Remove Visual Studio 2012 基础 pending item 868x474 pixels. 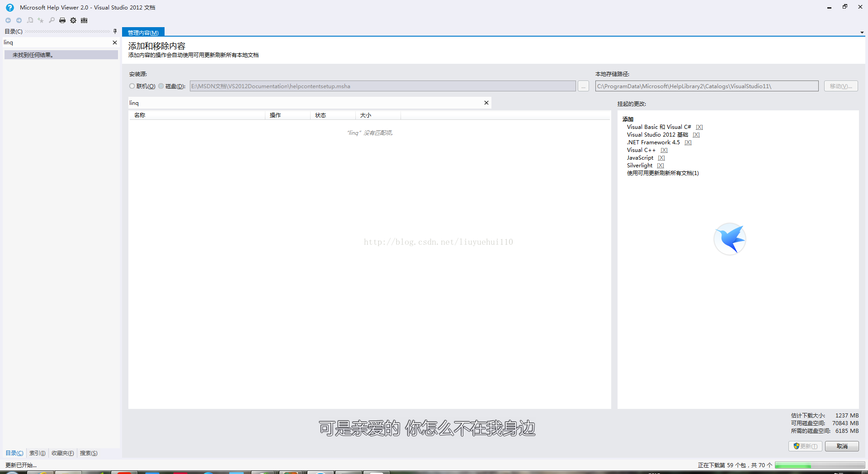pos(696,135)
